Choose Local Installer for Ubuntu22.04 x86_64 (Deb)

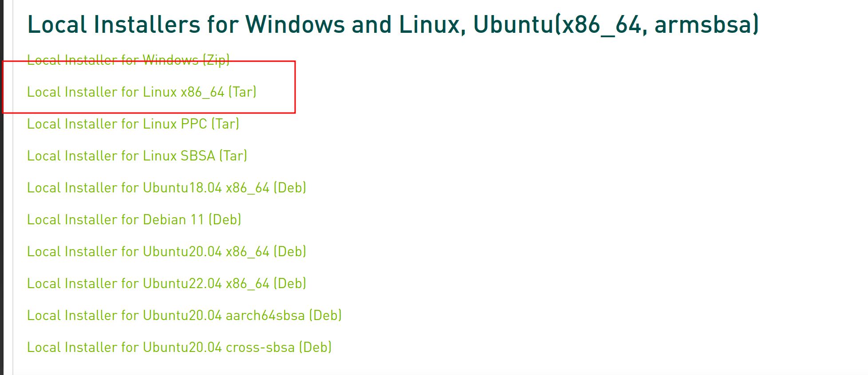[167, 283]
